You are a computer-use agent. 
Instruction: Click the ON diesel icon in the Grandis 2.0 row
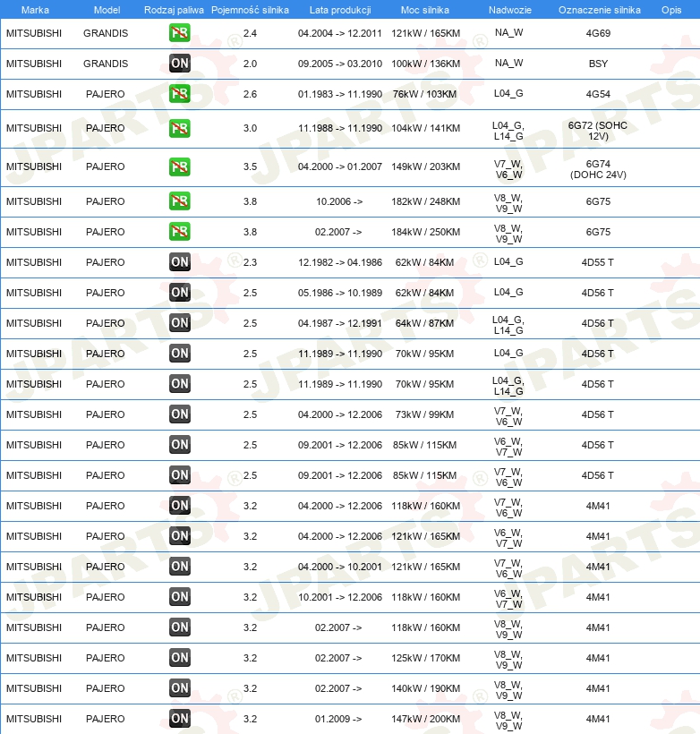(x=180, y=64)
